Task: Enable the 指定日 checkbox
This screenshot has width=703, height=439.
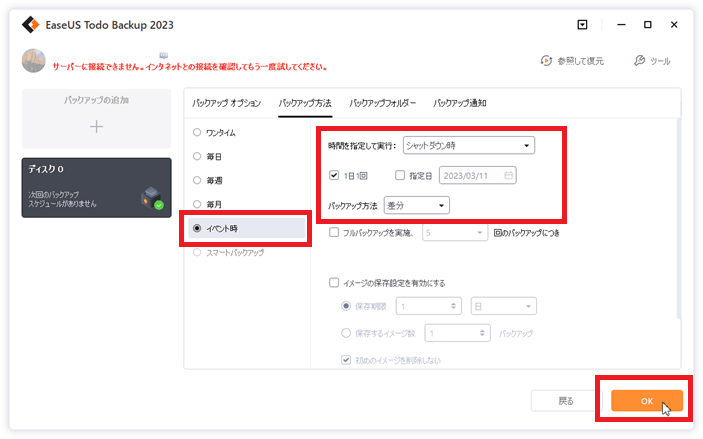Action: (400, 175)
